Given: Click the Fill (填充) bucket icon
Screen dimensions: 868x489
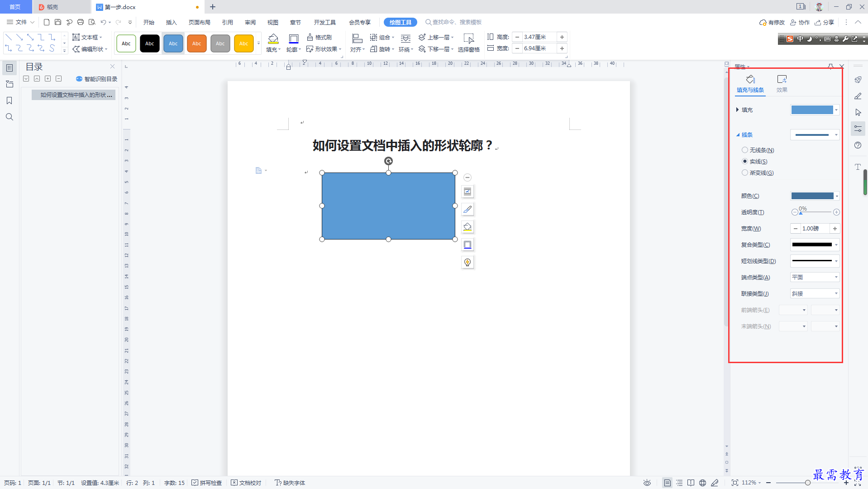Looking at the screenshot, I should coord(273,38).
